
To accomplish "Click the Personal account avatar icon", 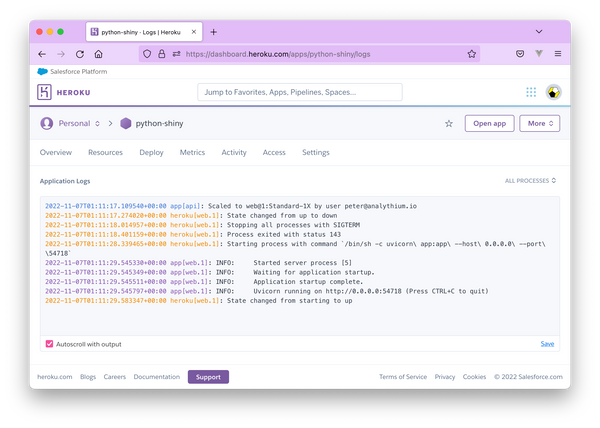I will click(x=47, y=124).
